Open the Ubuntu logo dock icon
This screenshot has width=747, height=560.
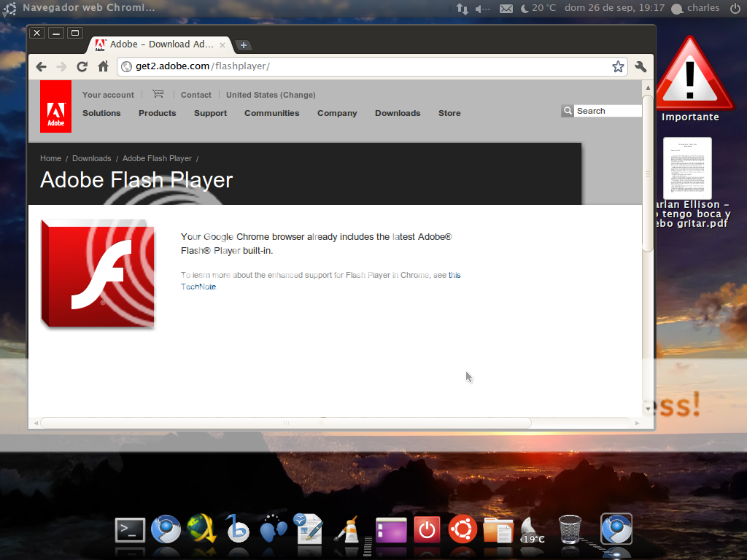click(462, 529)
